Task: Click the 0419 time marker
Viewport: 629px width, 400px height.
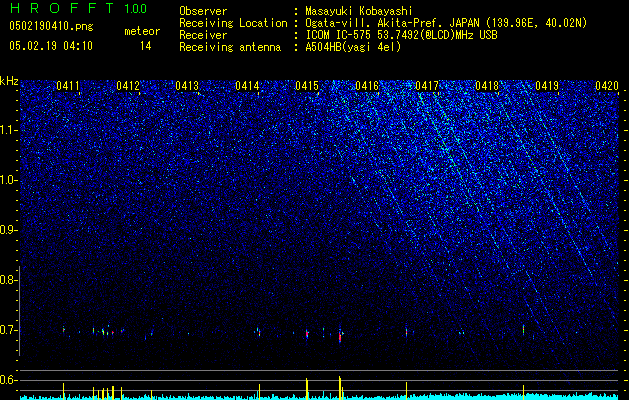Action: tap(547, 86)
